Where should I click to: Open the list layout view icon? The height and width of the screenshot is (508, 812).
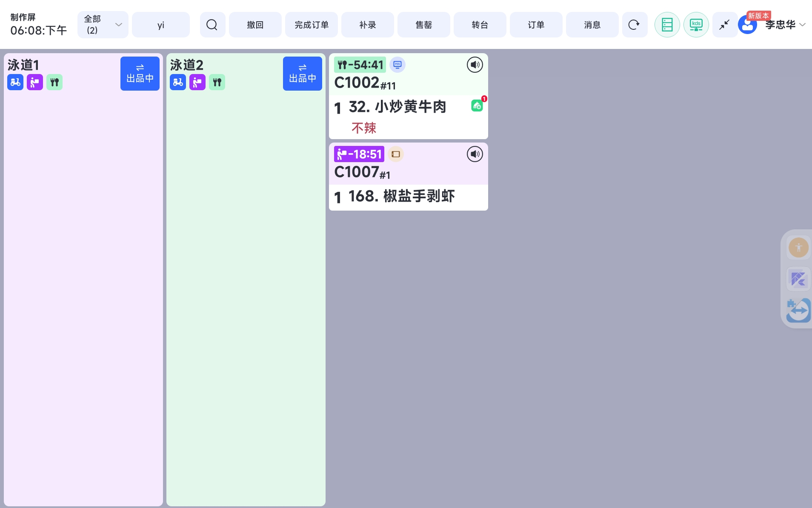(x=667, y=25)
